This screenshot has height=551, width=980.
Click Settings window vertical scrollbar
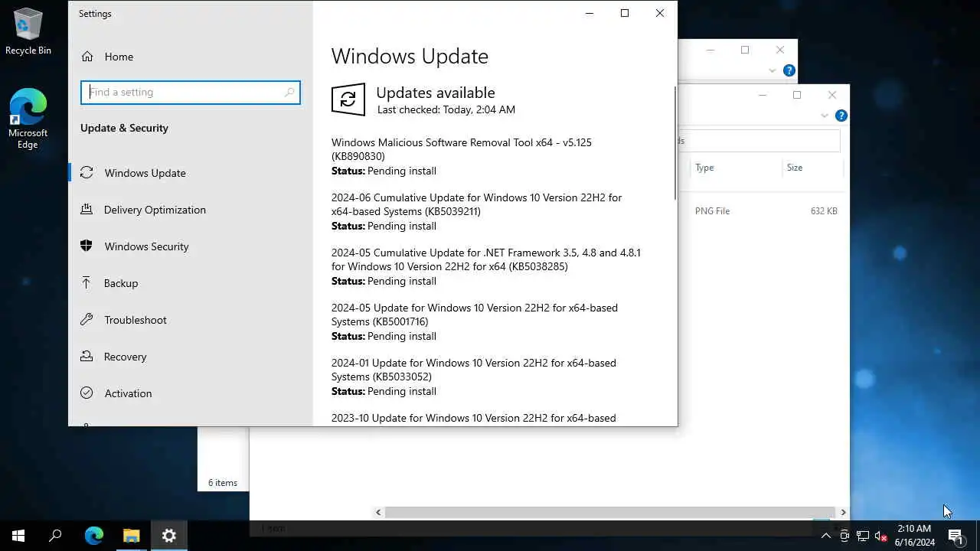tap(675, 143)
